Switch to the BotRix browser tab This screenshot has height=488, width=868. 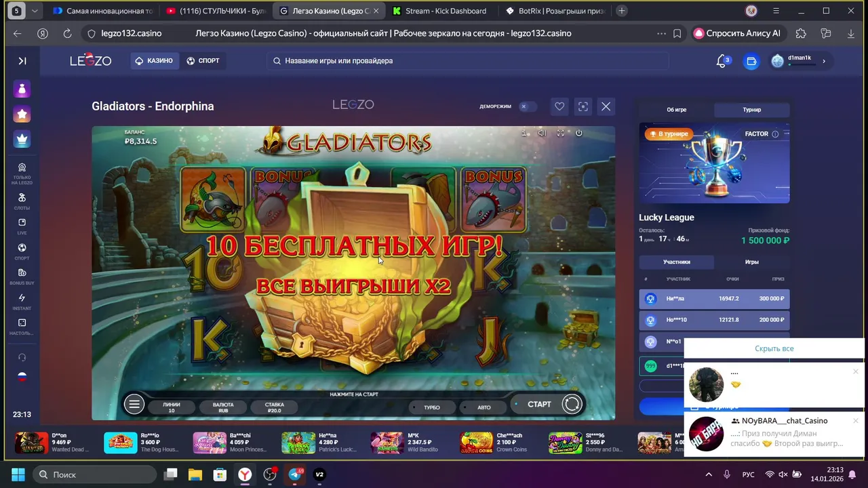point(555,11)
